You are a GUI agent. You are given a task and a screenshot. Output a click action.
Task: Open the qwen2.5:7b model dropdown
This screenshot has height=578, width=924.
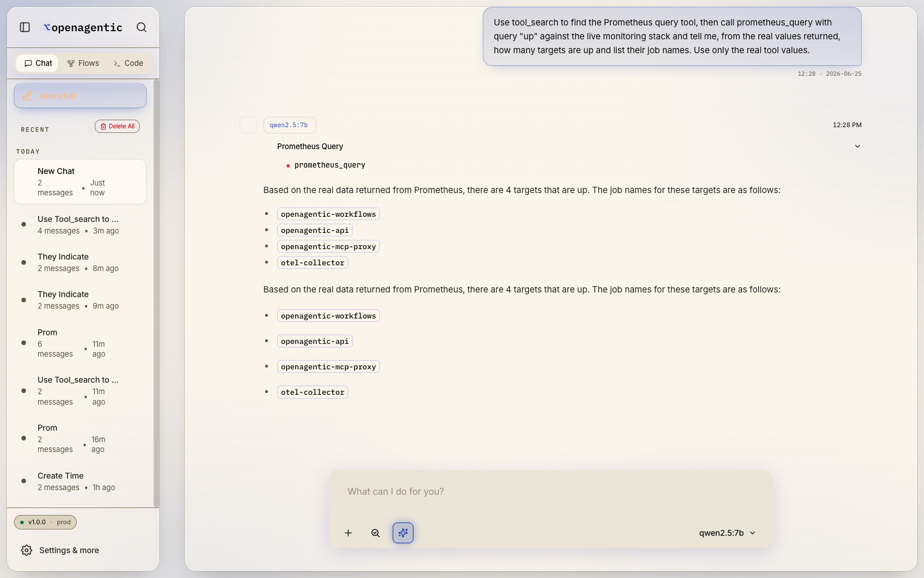click(727, 533)
